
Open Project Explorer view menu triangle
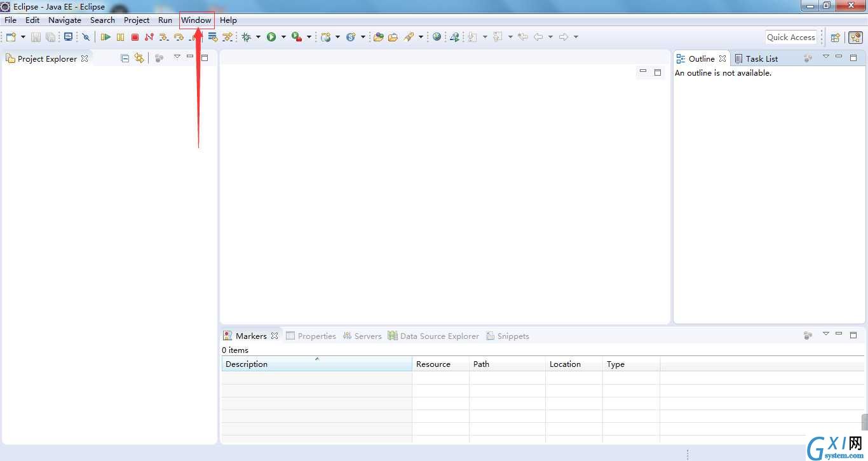click(177, 57)
